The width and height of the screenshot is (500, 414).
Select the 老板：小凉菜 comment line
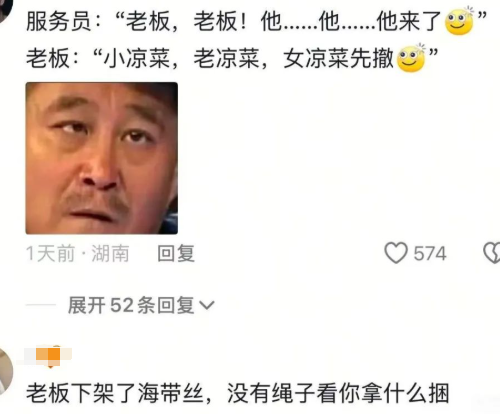click(232, 59)
